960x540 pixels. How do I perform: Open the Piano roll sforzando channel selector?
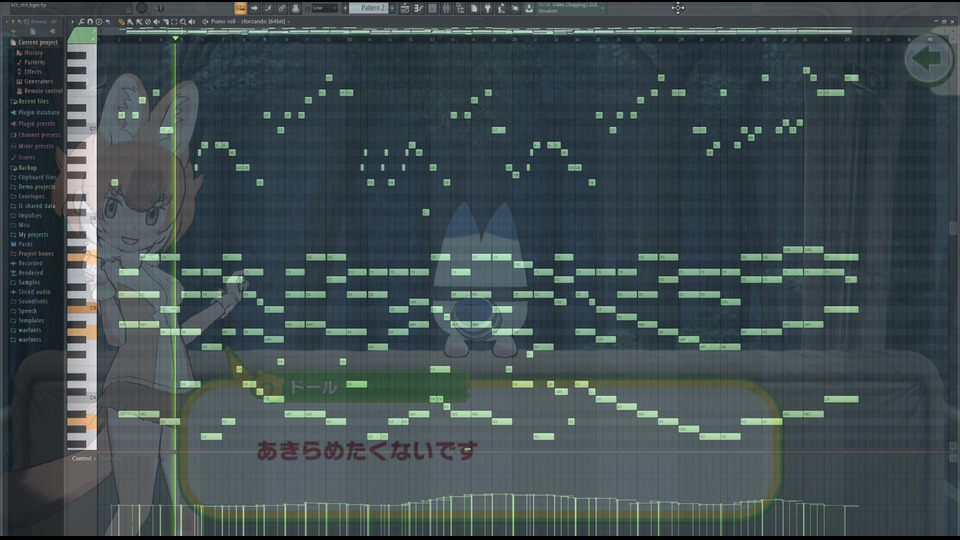[x=248, y=21]
